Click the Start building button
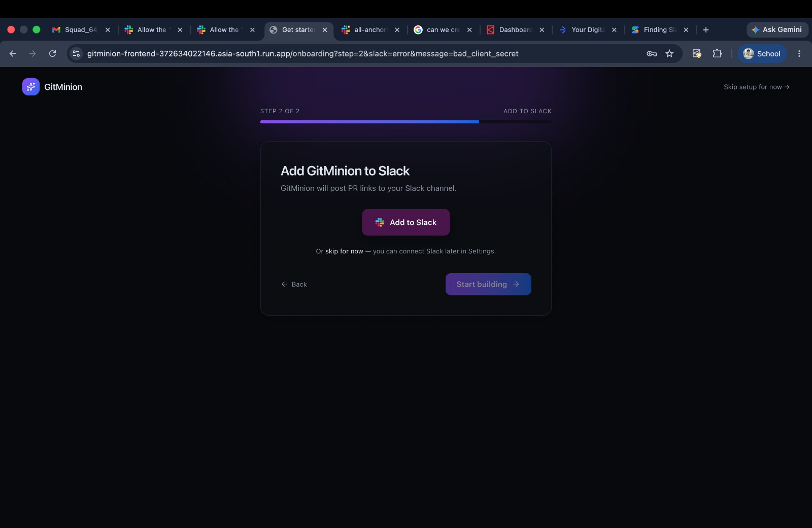Screen dimensions: 812x528 488,284
